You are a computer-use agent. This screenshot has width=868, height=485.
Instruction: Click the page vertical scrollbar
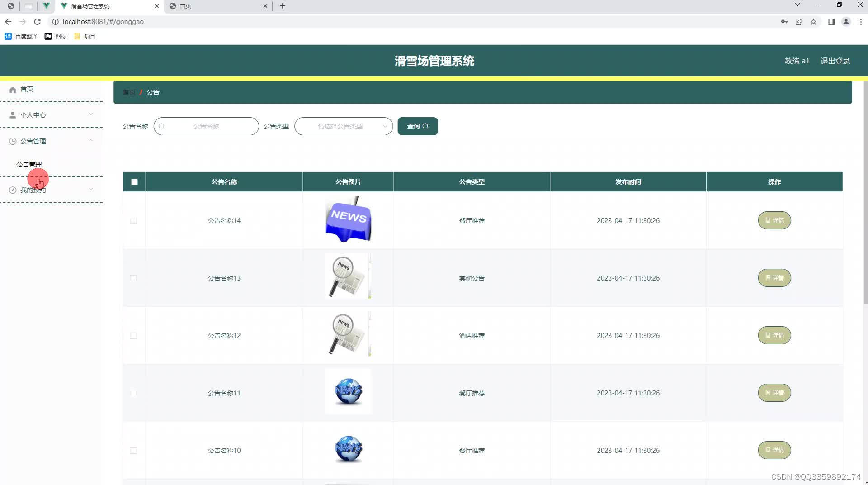pyautogui.click(x=865, y=192)
